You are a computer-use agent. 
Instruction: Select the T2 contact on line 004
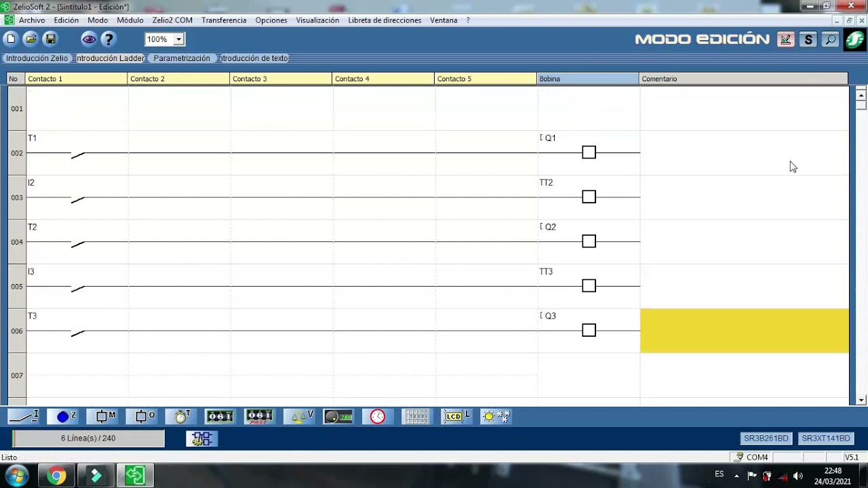click(x=77, y=242)
